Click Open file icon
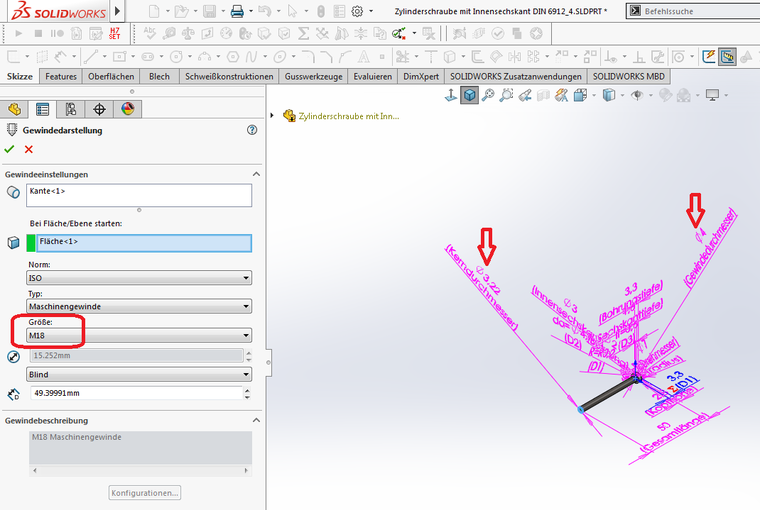The width and height of the screenshot is (760, 510). click(x=181, y=11)
